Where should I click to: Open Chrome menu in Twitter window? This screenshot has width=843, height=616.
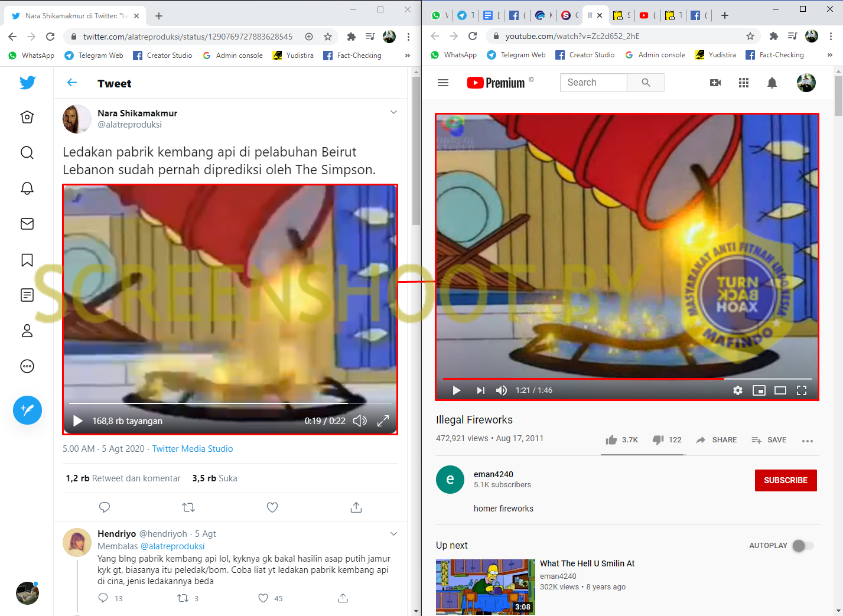coord(408,37)
